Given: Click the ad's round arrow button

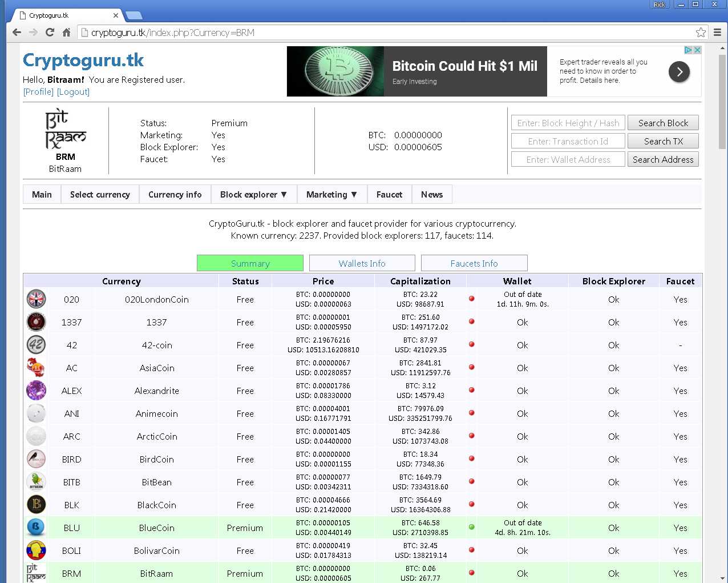Looking at the screenshot, I should coord(679,71).
